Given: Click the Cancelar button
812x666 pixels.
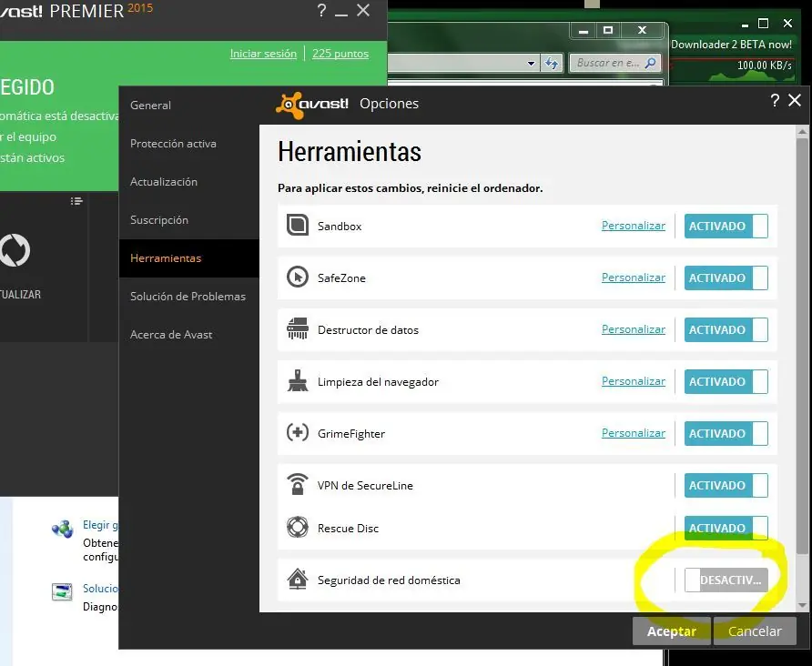Looking at the screenshot, I should coord(755,631).
